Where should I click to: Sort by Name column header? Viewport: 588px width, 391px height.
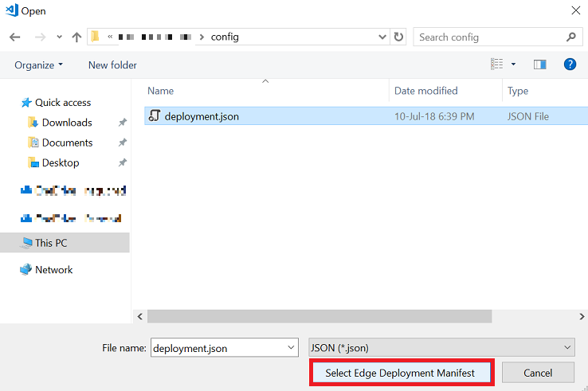pyautogui.click(x=160, y=91)
